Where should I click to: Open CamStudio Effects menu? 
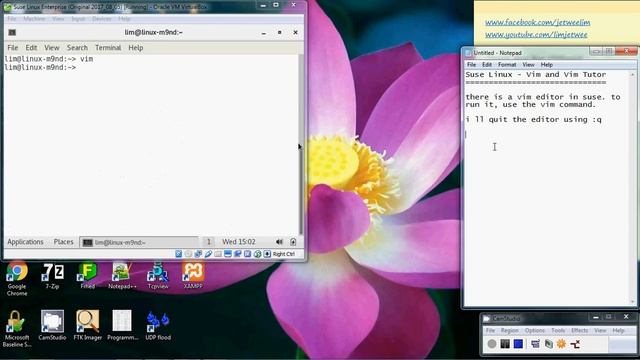[580, 330]
